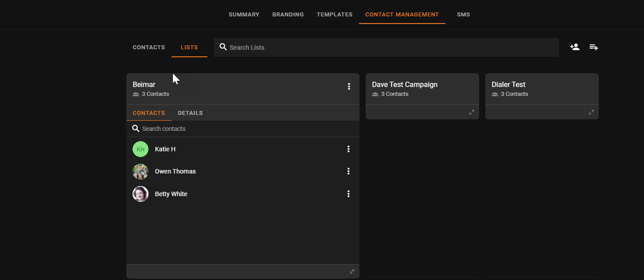
Task: Click the add new list icon
Action: coord(593,47)
